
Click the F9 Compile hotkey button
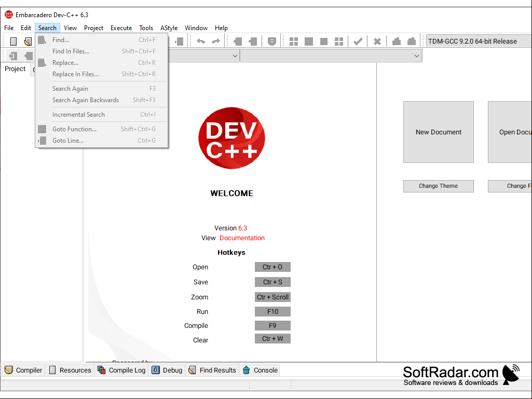point(272,326)
